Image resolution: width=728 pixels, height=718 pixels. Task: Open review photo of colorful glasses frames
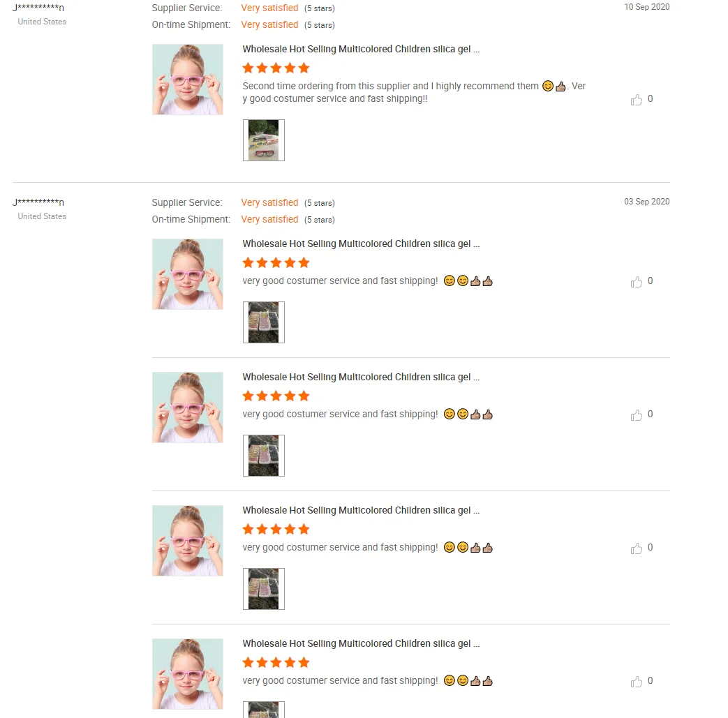click(x=264, y=140)
